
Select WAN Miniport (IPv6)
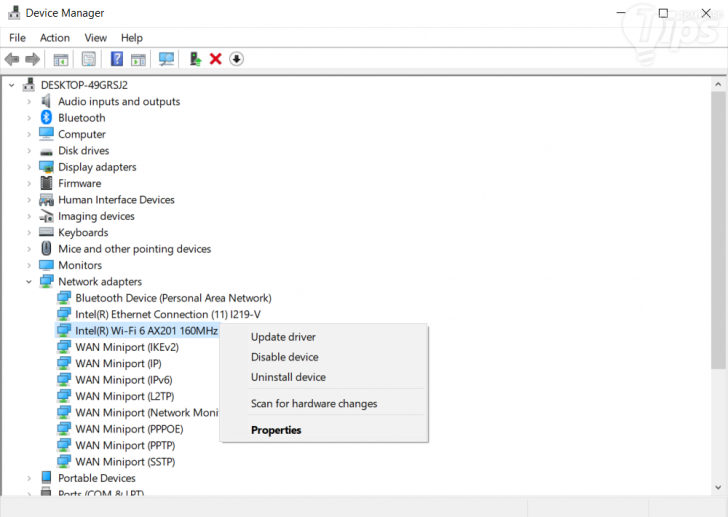point(124,380)
